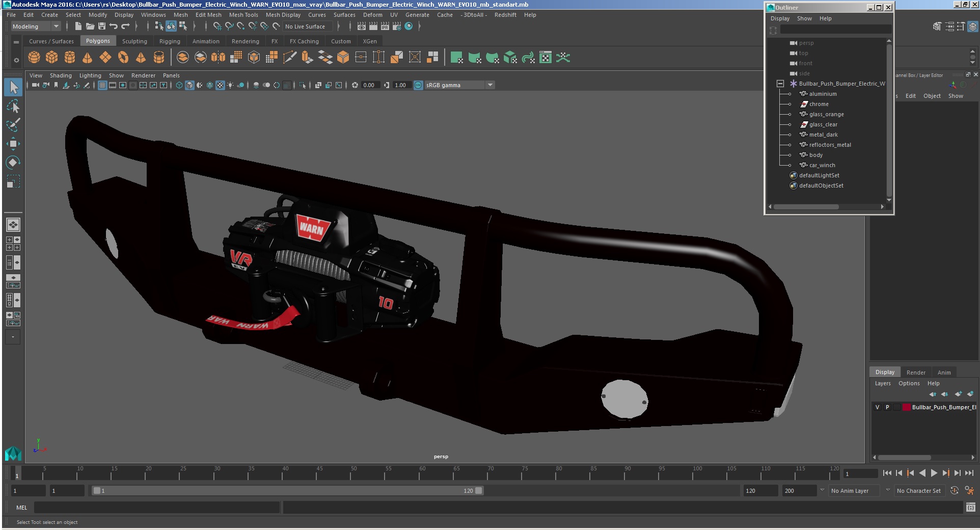980x530 pixels.
Task: Toggle wireframe shading in viewport
Action: click(x=179, y=85)
